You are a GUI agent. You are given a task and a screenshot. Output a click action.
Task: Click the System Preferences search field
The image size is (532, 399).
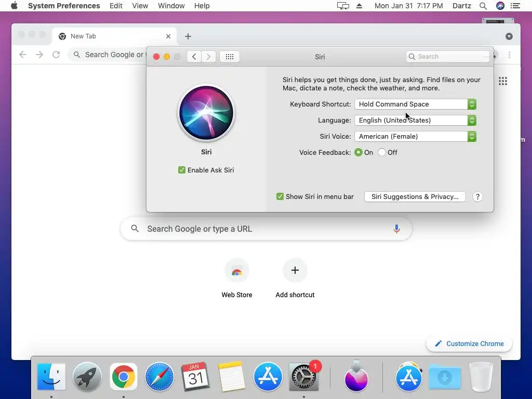coord(447,57)
